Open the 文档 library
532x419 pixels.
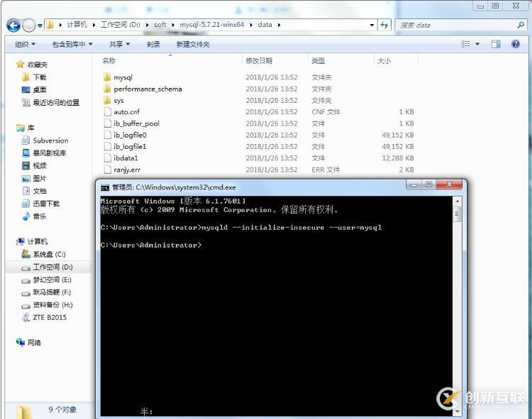[39, 191]
